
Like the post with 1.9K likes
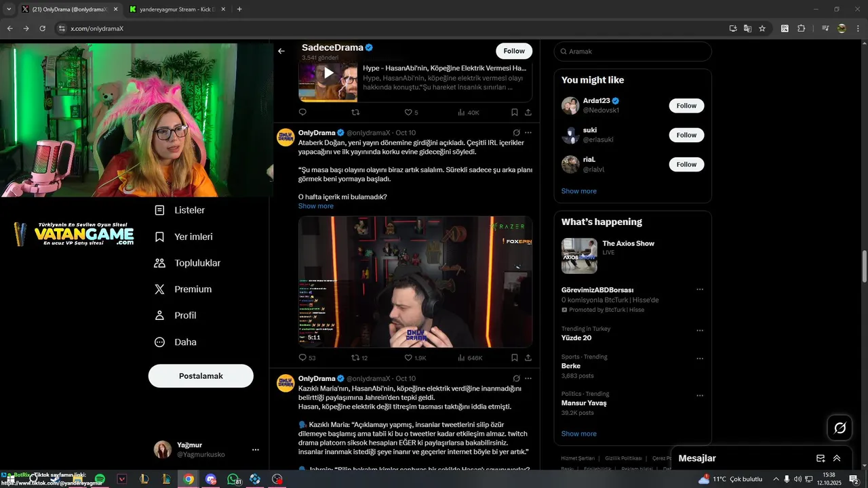pos(408,358)
